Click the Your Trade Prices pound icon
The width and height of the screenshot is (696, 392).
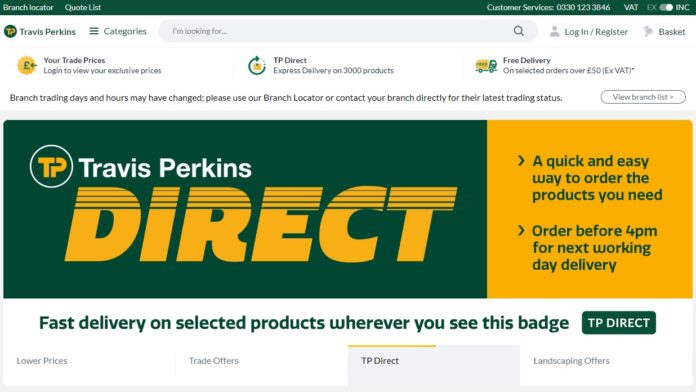tap(27, 65)
